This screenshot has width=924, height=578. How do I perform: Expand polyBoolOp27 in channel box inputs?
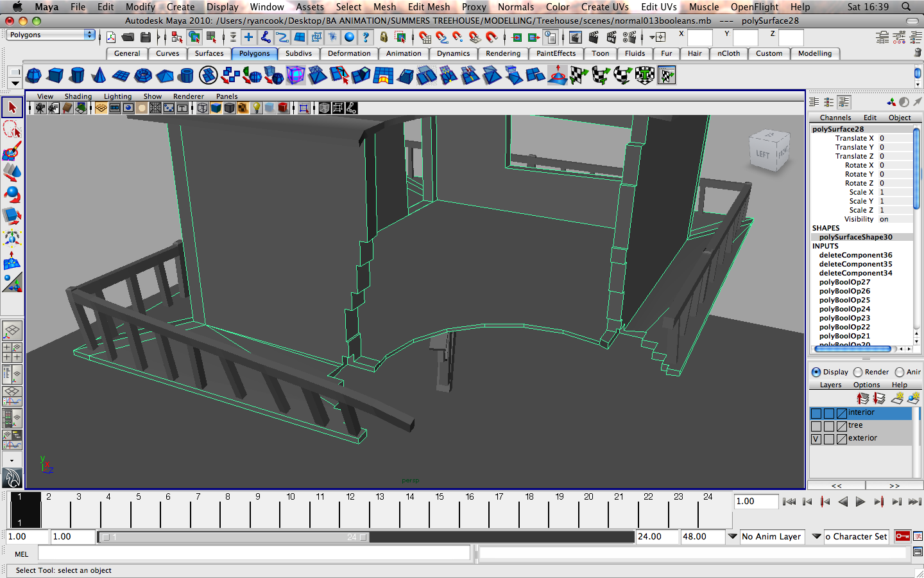[x=844, y=282]
